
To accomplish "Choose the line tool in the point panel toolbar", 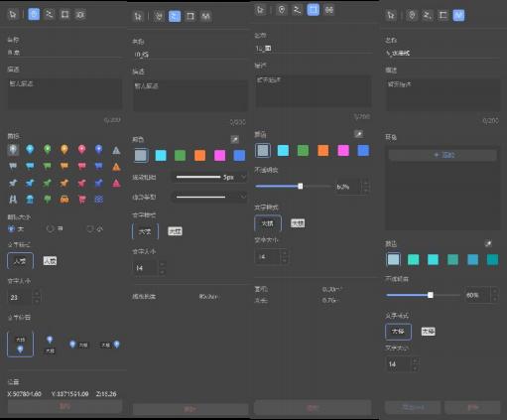I will (x=50, y=14).
